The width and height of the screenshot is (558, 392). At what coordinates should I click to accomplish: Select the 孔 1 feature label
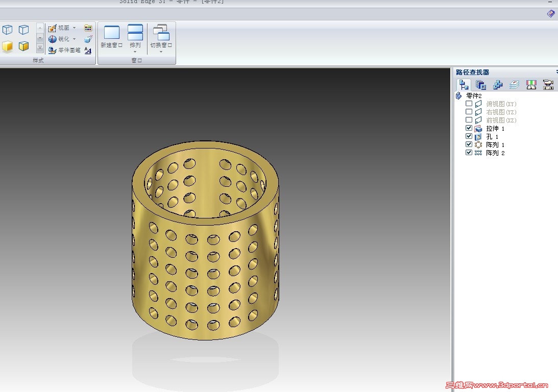click(492, 137)
